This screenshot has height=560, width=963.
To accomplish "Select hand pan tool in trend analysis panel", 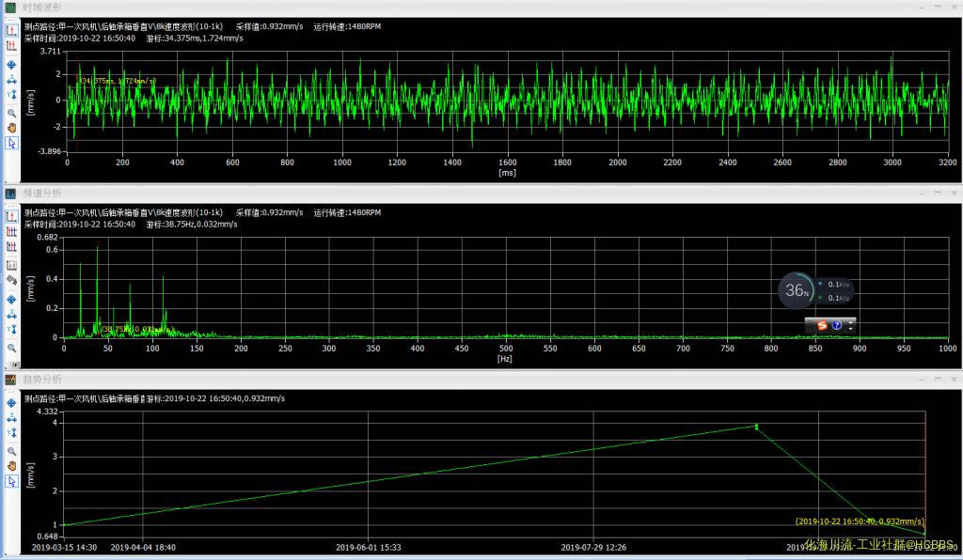I will (x=11, y=465).
